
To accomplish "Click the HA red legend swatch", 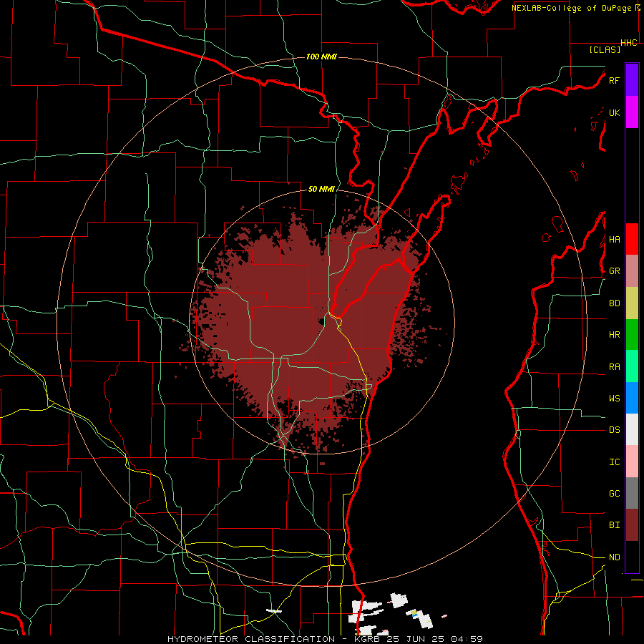I will point(632,239).
